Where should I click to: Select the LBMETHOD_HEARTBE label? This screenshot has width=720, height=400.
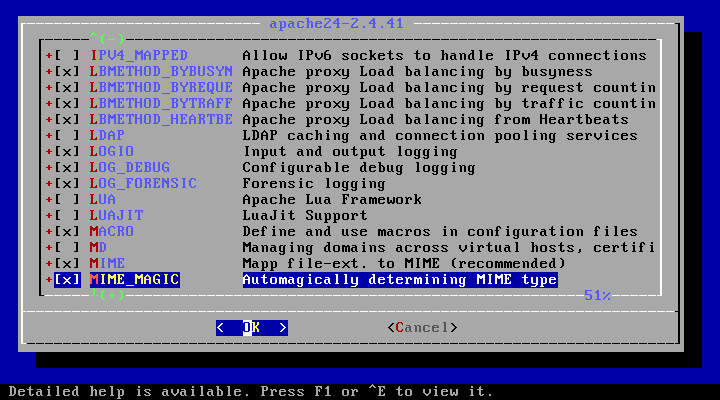click(161, 120)
